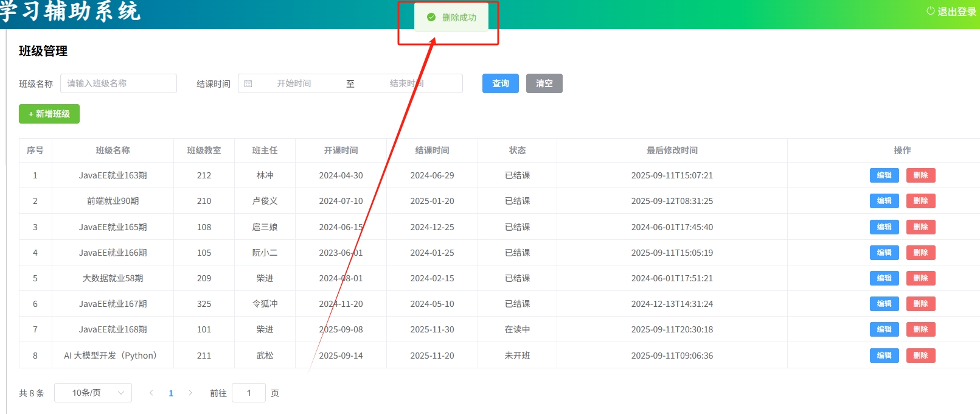Click end date 2024-06-29
The image size is (980, 414).
(x=433, y=175)
